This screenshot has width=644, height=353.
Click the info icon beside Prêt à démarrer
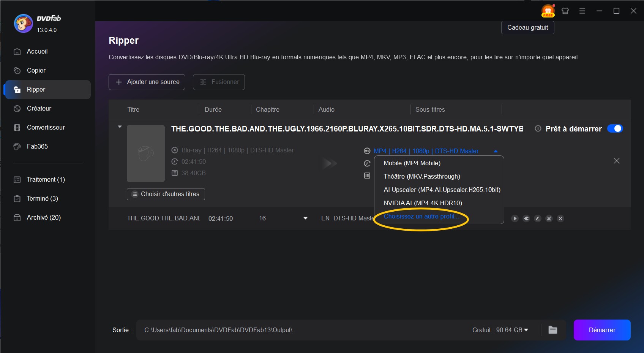tap(538, 128)
